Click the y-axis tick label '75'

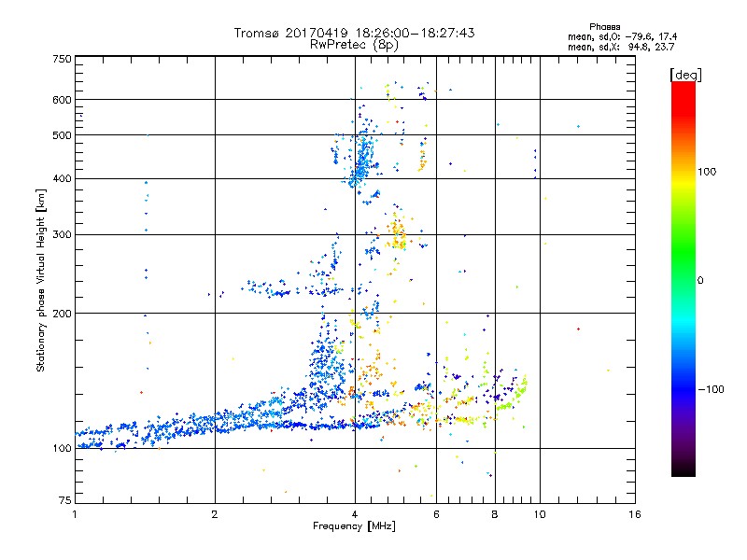point(65,500)
